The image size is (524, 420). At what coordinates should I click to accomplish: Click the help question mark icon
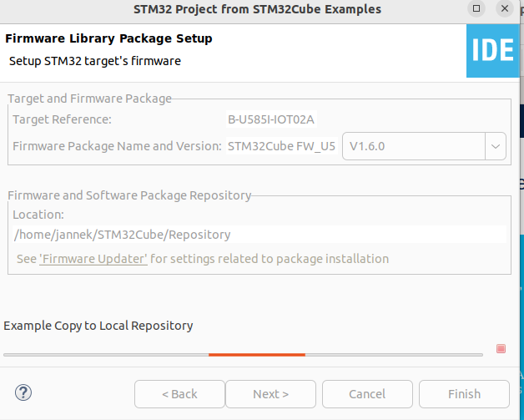click(23, 392)
